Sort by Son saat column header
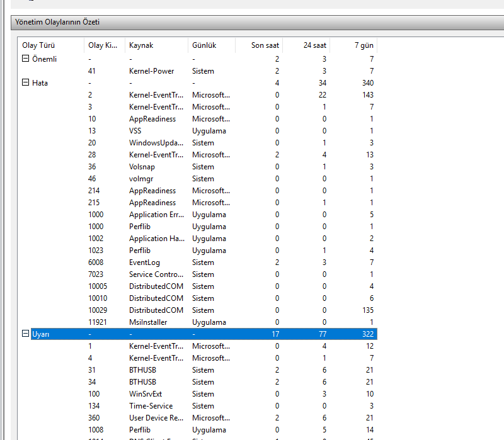 259,45
